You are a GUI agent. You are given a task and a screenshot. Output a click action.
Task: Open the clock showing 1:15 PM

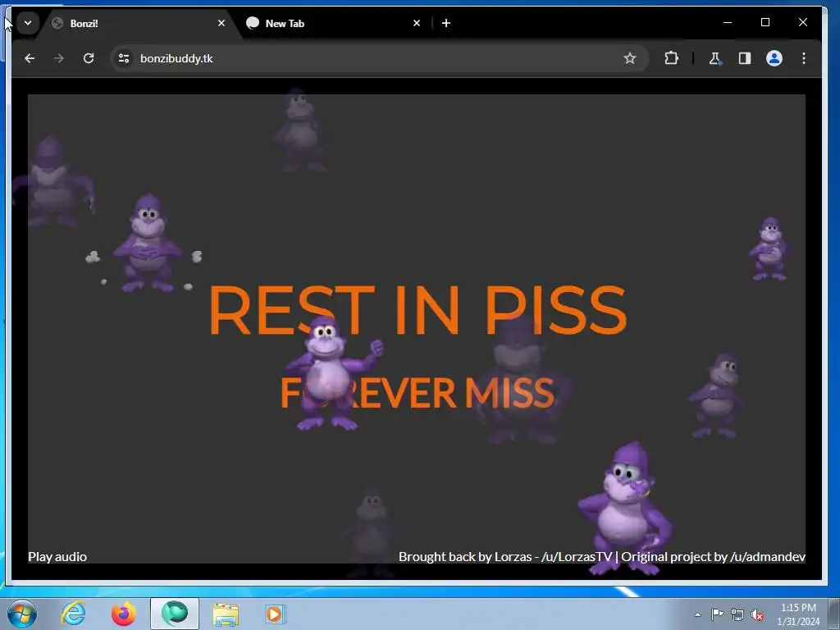pyautogui.click(x=798, y=614)
